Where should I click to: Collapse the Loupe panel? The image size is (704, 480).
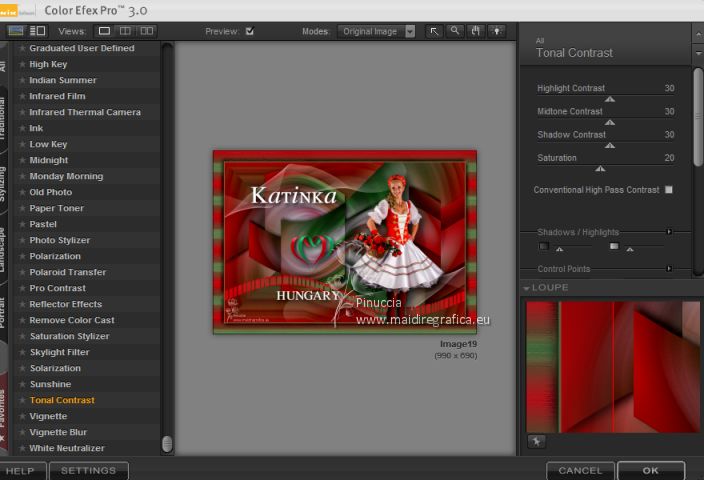coord(527,288)
